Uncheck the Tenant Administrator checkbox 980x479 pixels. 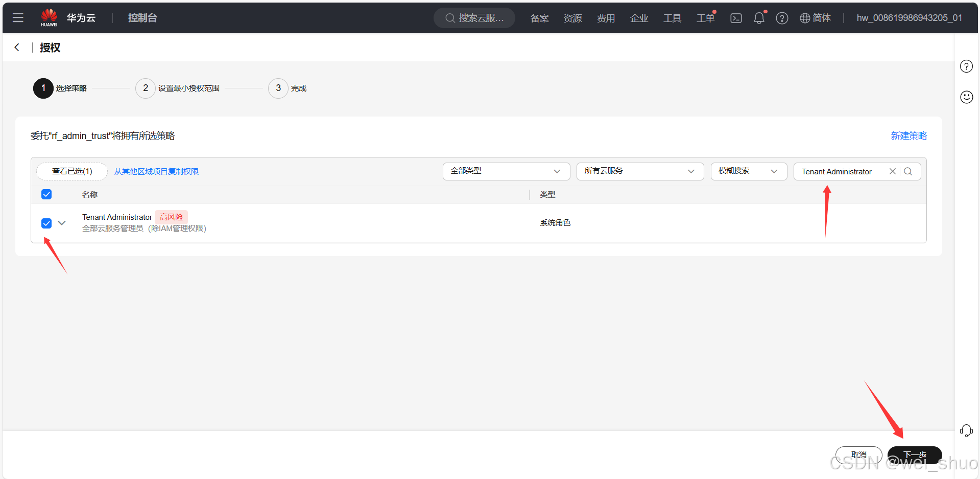(46, 223)
